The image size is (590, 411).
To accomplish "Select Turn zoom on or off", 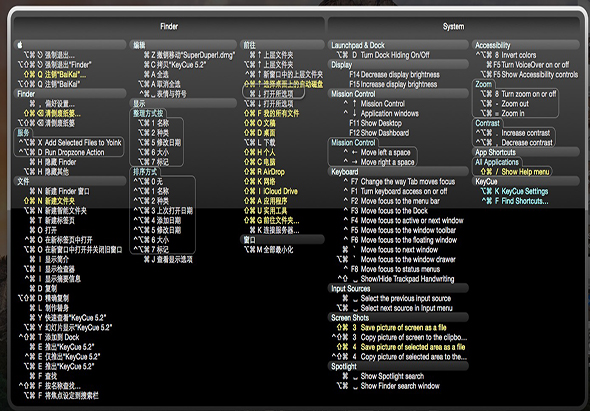I will [518, 94].
